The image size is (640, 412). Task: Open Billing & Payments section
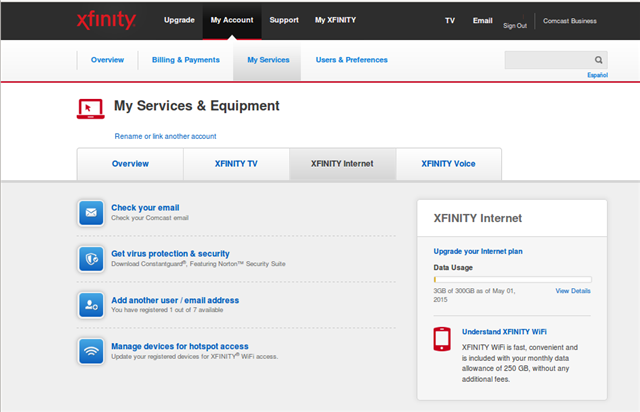click(186, 60)
